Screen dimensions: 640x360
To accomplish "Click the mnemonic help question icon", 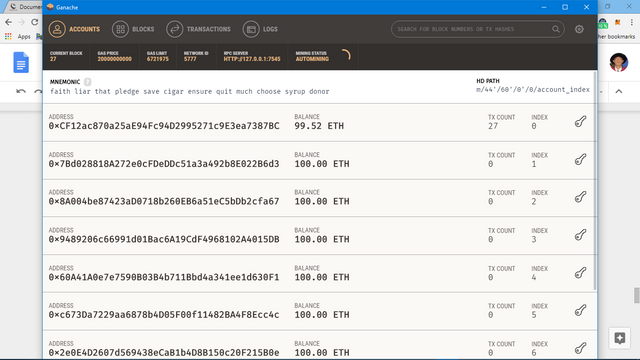I will point(87,82).
